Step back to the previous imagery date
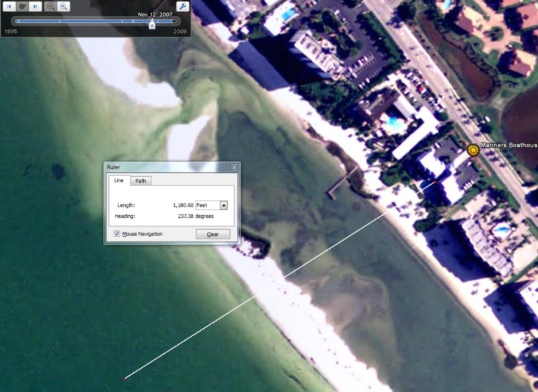The height and width of the screenshot is (392, 538). [x=9, y=6]
